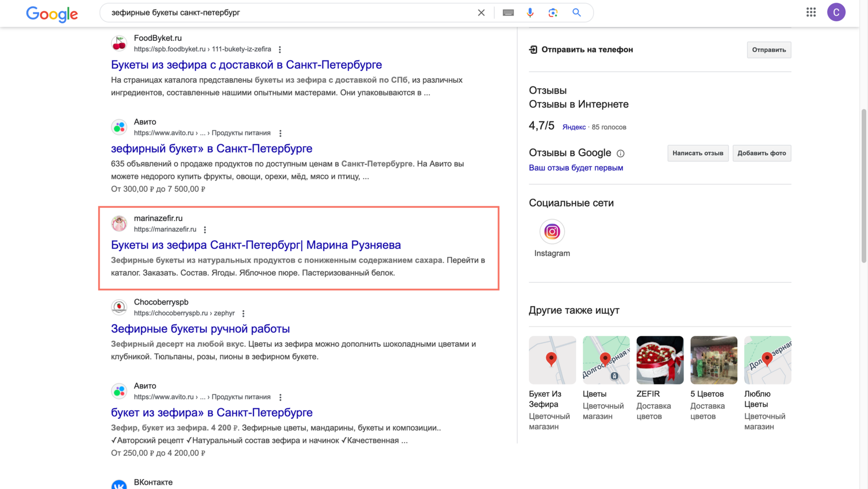Viewport: 868px width, 489px height.
Task: Open the Instagram social profile icon
Action: pyautogui.click(x=552, y=232)
